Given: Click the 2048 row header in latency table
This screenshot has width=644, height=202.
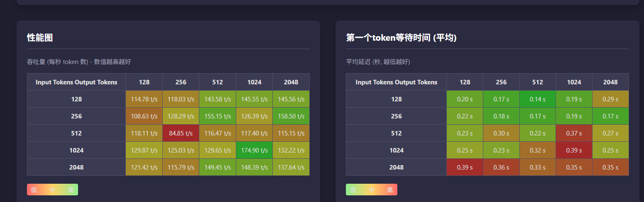Looking at the screenshot, I should pyautogui.click(x=396, y=168).
